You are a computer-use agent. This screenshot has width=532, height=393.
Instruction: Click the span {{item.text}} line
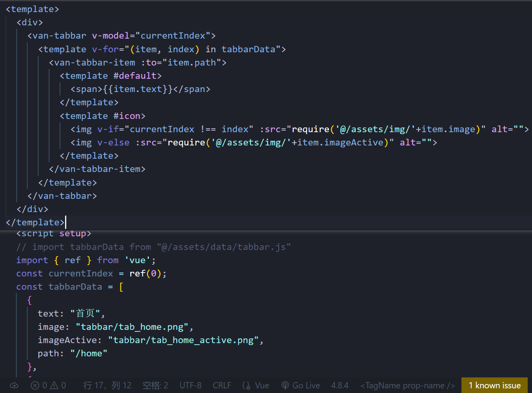pos(140,89)
